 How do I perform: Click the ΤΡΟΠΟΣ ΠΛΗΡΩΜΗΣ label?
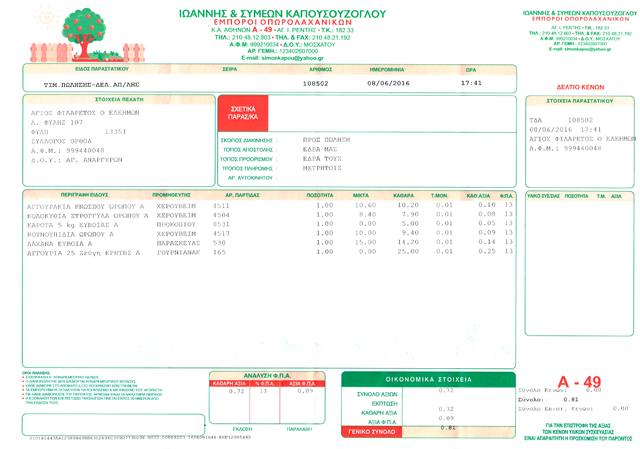pyautogui.click(x=247, y=169)
